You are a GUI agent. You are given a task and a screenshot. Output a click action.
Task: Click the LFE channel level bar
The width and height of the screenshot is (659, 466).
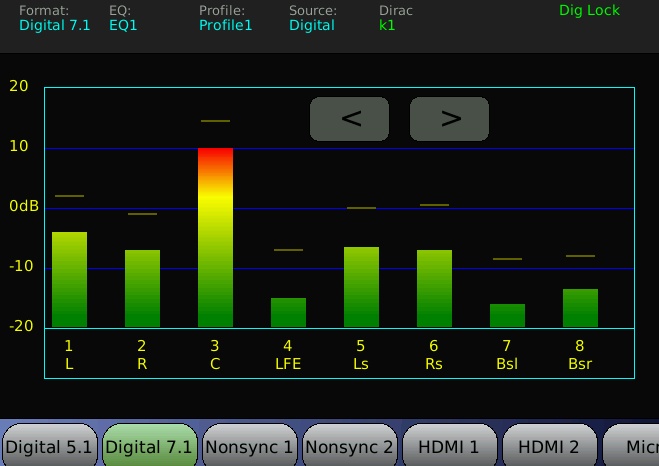(x=288, y=312)
